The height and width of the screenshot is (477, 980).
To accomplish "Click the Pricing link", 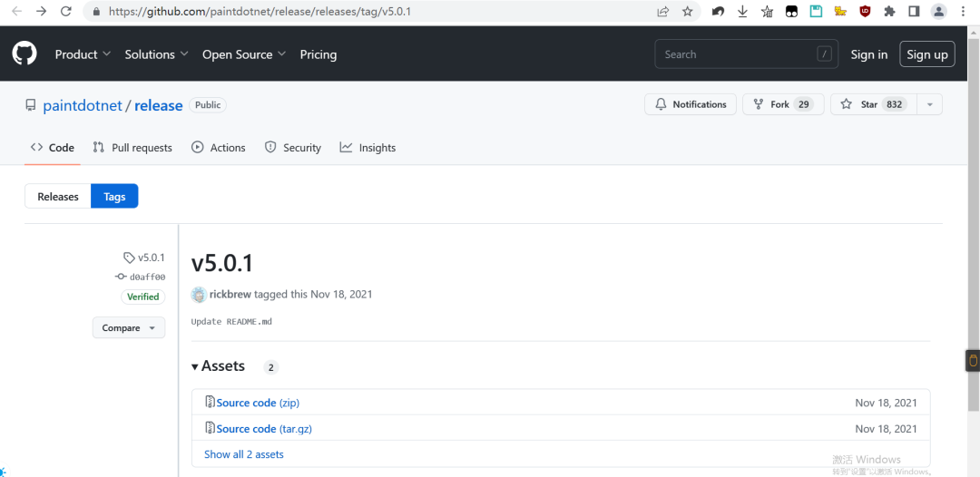I will pyautogui.click(x=318, y=54).
